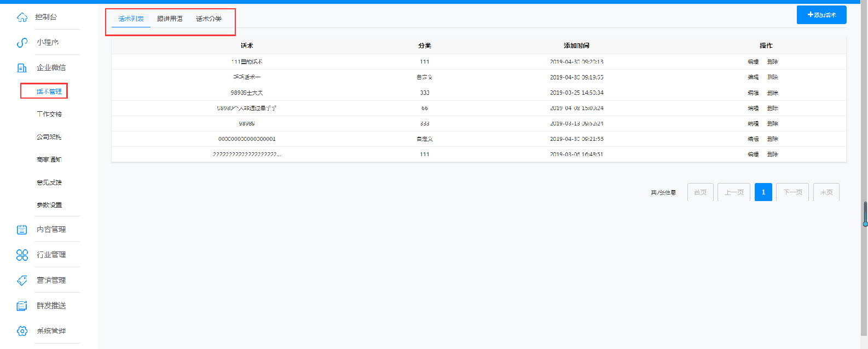Expand the 群发推送 menu label
Screen dimensions: 868x349
[x=51, y=305]
